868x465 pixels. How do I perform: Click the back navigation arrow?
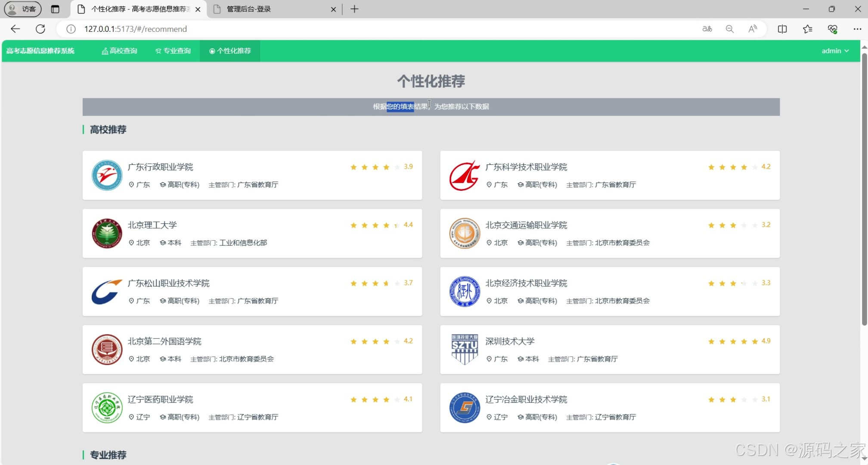[x=15, y=29]
